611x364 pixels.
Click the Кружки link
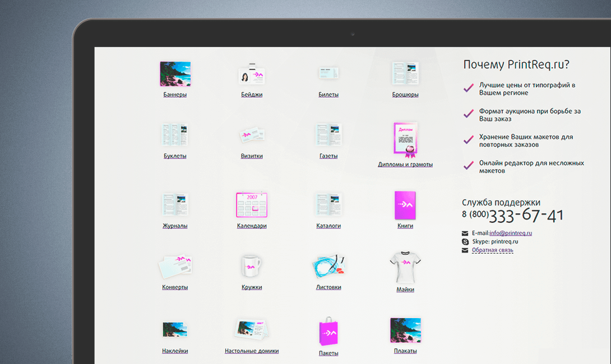pyautogui.click(x=252, y=287)
